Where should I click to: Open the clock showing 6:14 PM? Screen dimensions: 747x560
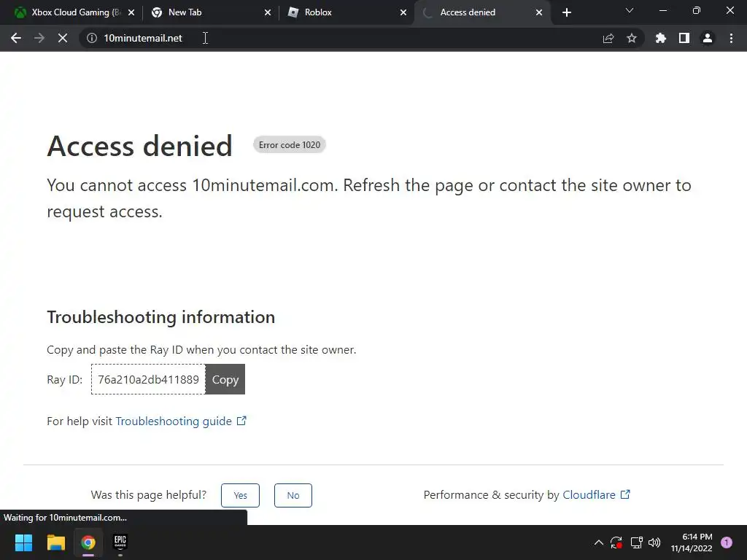click(692, 542)
